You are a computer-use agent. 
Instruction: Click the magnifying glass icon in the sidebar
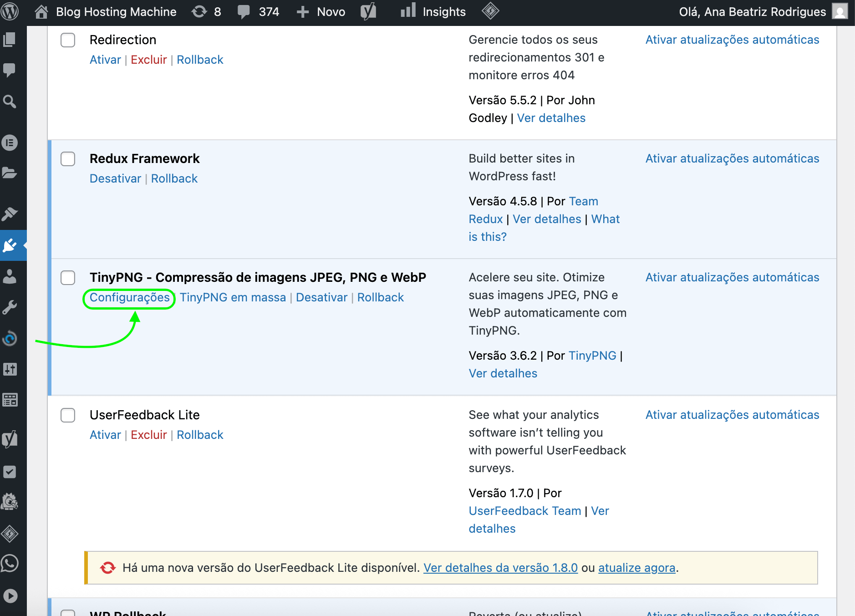tap(10, 101)
